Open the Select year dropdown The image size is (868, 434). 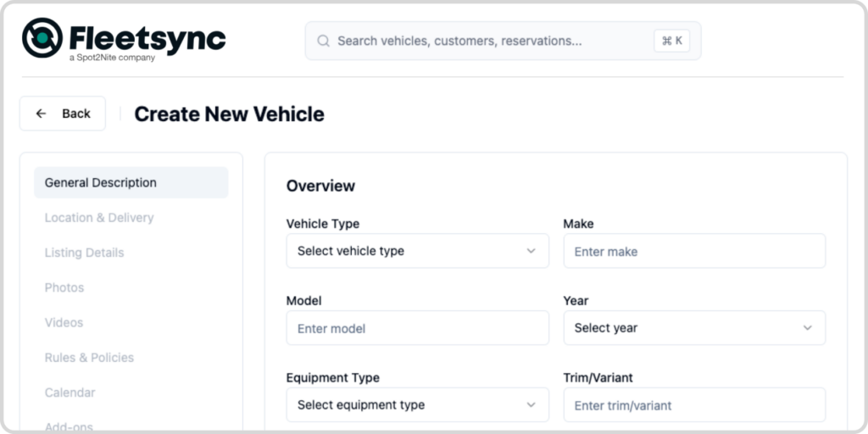pyautogui.click(x=694, y=328)
